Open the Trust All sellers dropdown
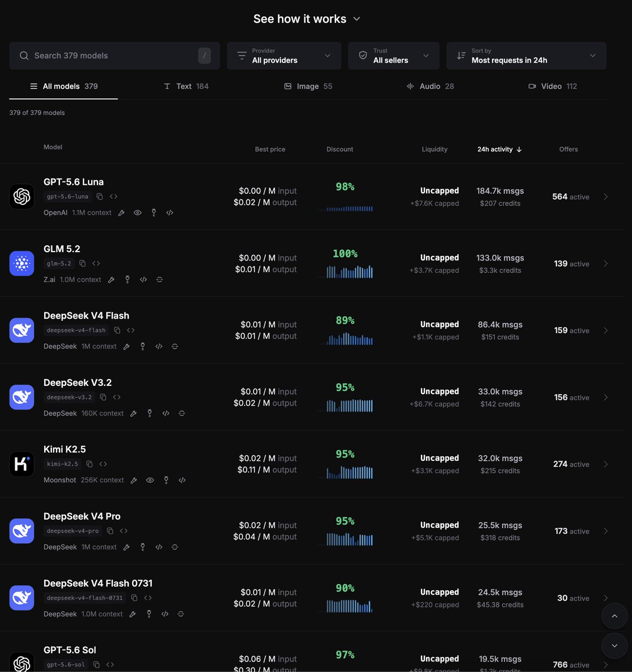The height and width of the screenshot is (672, 632). point(394,55)
